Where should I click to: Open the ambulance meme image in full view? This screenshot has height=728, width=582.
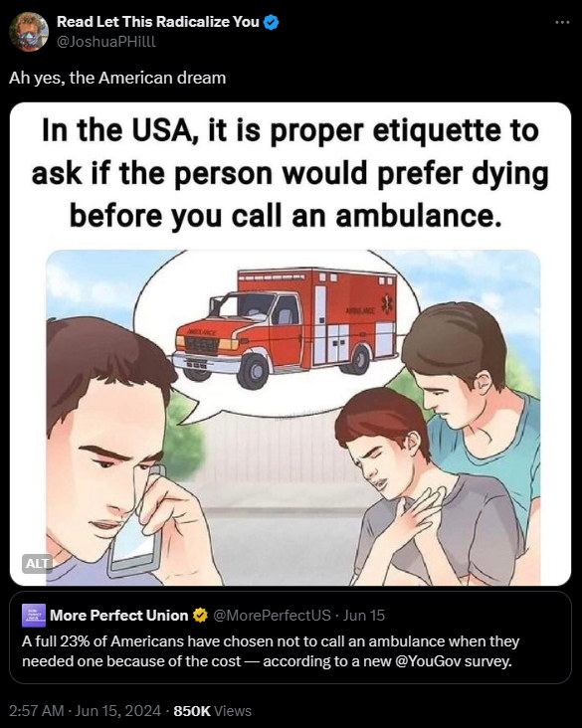point(291,344)
